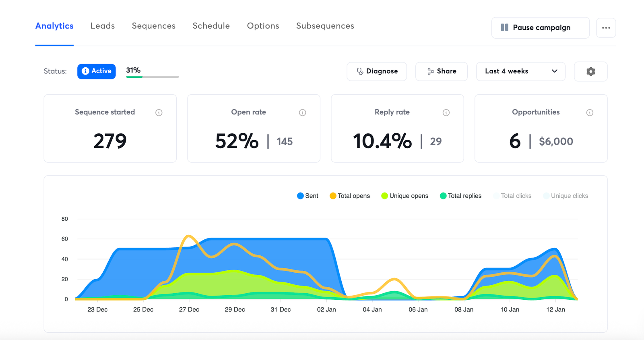Switch to the Leads tab
Image resolution: width=644 pixels, height=340 pixels.
(x=103, y=26)
